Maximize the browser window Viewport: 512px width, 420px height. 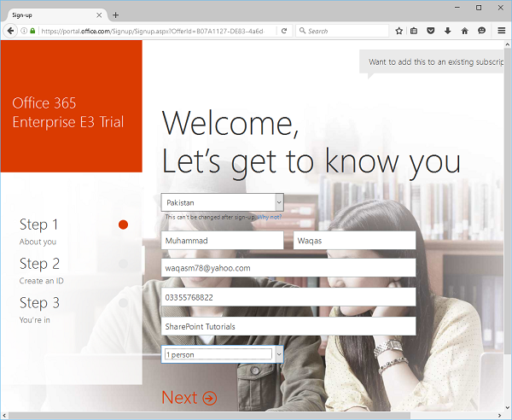tap(479, 8)
